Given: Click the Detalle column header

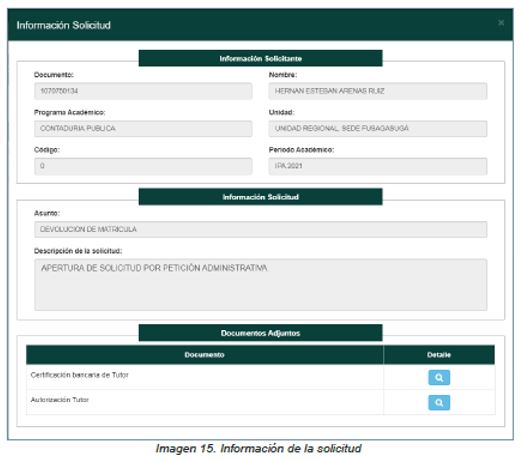Looking at the screenshot, I should tap(439, 355).
